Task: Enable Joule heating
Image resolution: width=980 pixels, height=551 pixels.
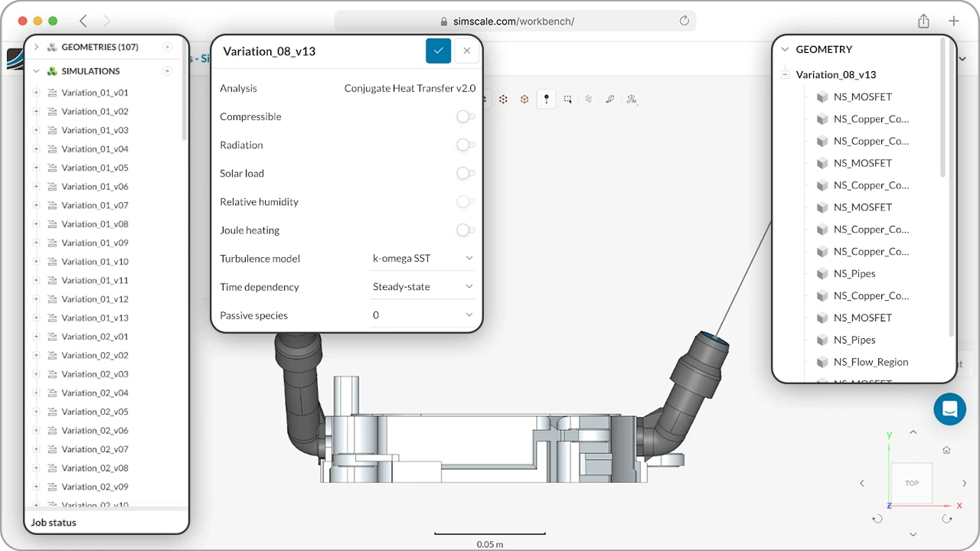Action: [x=465, y=230]
